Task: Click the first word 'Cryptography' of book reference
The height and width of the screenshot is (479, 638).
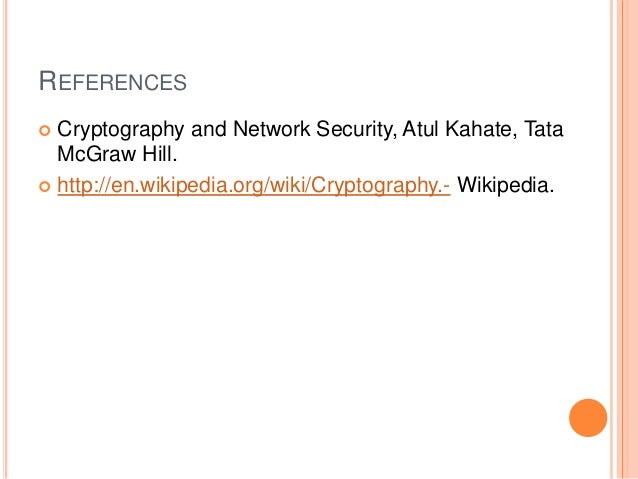Action: tap(120, 130)
